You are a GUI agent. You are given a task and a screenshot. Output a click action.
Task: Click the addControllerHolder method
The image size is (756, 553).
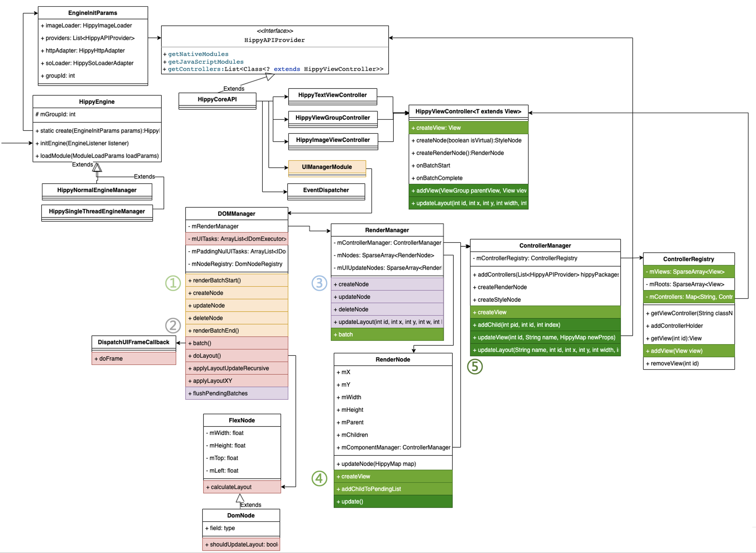pos(689,326)
